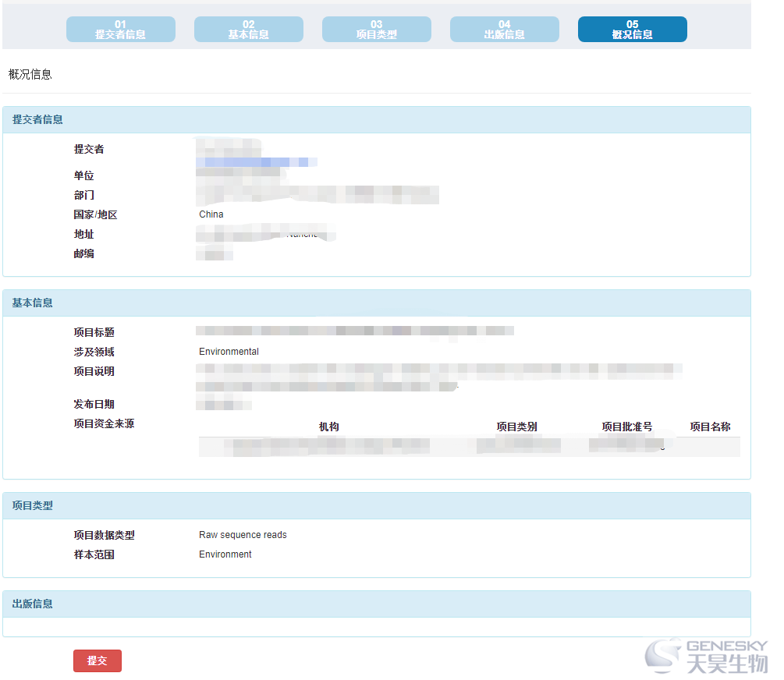This screenshot has width=784, height=680.
Task: Click the red 提交 button
Action: [x=98, y=661]
